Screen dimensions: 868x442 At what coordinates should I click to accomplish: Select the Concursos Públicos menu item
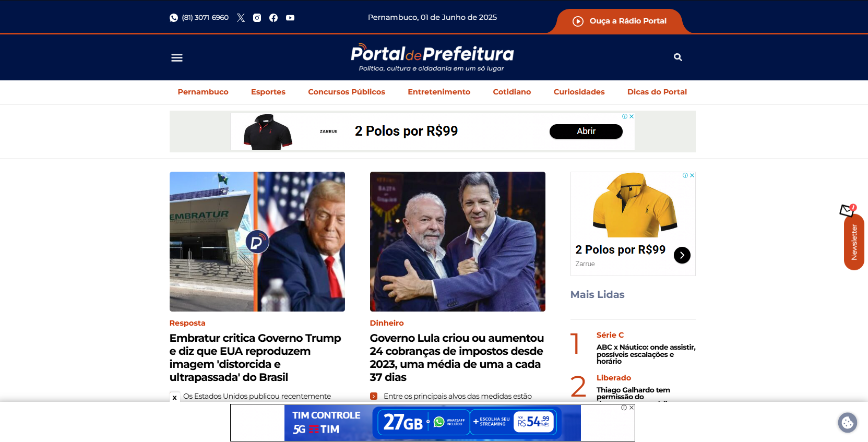[347, 92]
